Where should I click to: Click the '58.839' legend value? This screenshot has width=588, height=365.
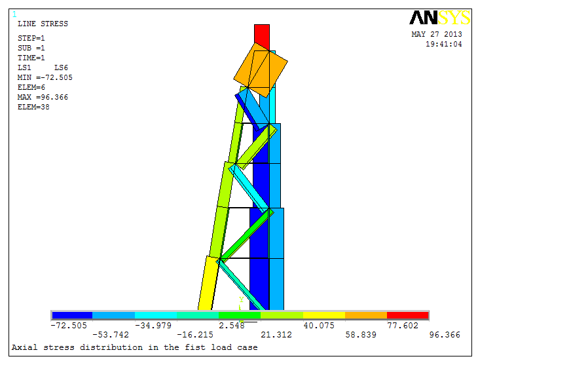click(361, 335)
